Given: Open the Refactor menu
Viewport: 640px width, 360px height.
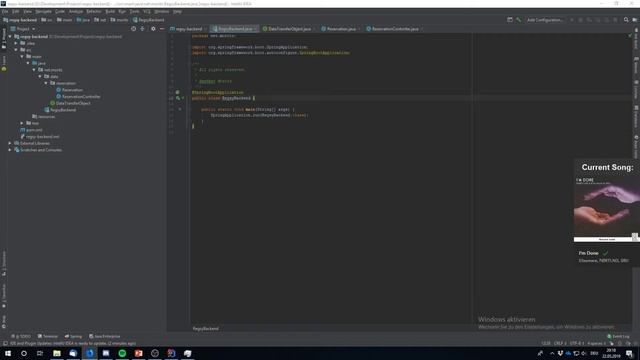Looking at the screenshot, I should (93, 11).
